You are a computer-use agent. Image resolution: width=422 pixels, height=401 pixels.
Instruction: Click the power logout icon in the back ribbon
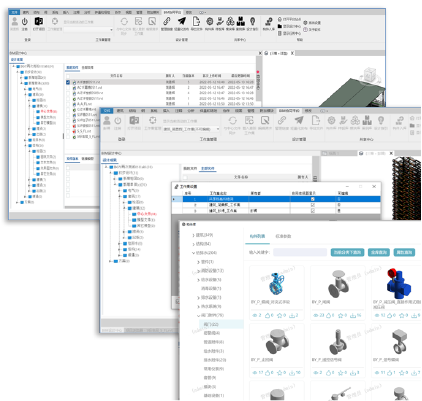[25, 22]
